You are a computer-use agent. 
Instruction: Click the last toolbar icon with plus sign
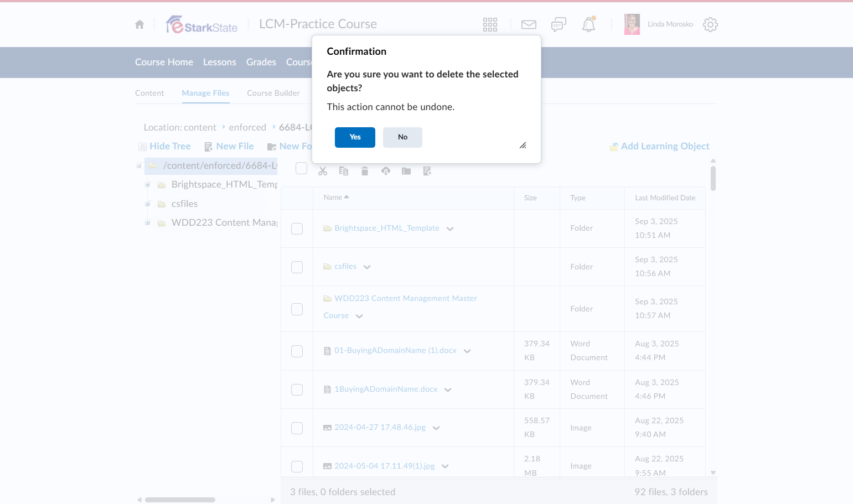click(x=427, y=171)
